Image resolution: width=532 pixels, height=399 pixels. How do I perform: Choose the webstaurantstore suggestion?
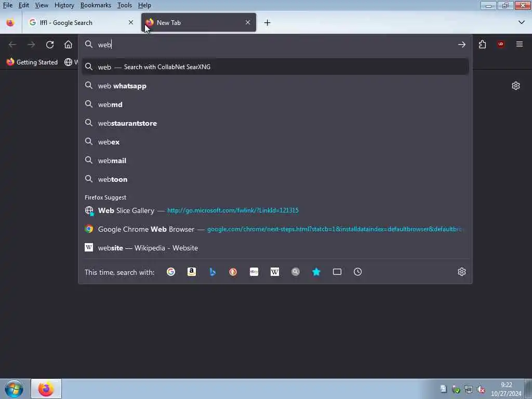tap(275, 123)
